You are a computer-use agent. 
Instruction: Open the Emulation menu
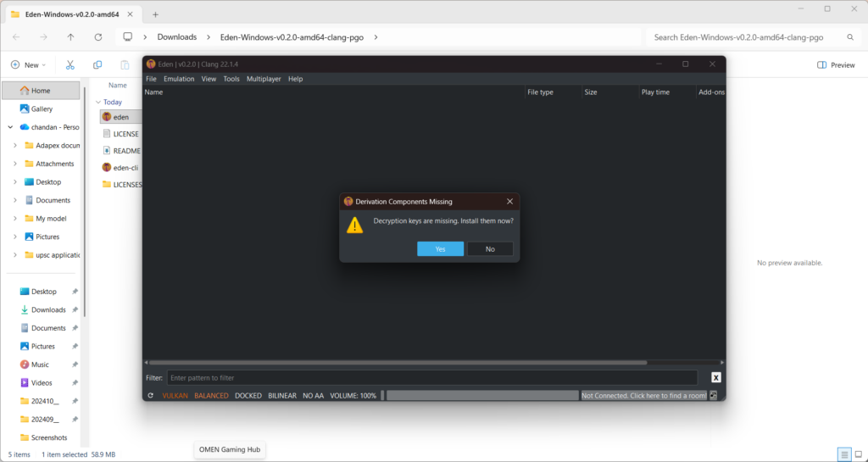[x=179, y=79]
